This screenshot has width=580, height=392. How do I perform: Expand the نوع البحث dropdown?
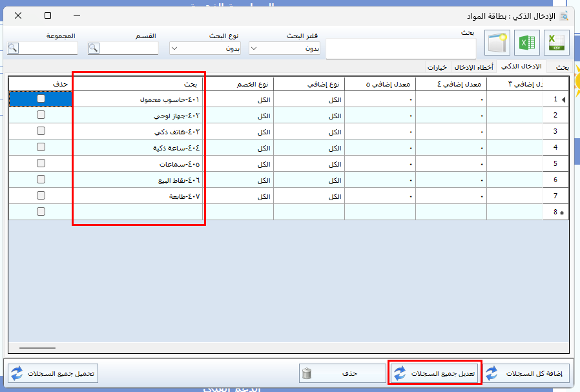205,48
